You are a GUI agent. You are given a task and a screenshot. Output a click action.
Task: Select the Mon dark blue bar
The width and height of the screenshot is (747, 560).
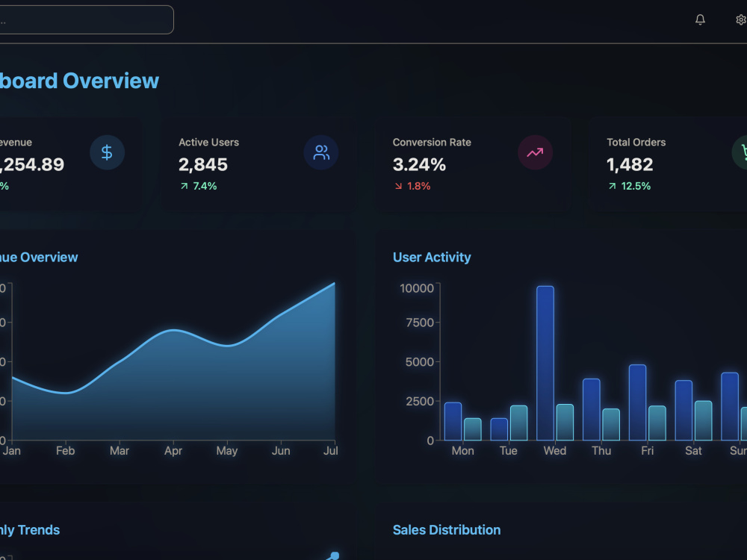tap(453, 421)
